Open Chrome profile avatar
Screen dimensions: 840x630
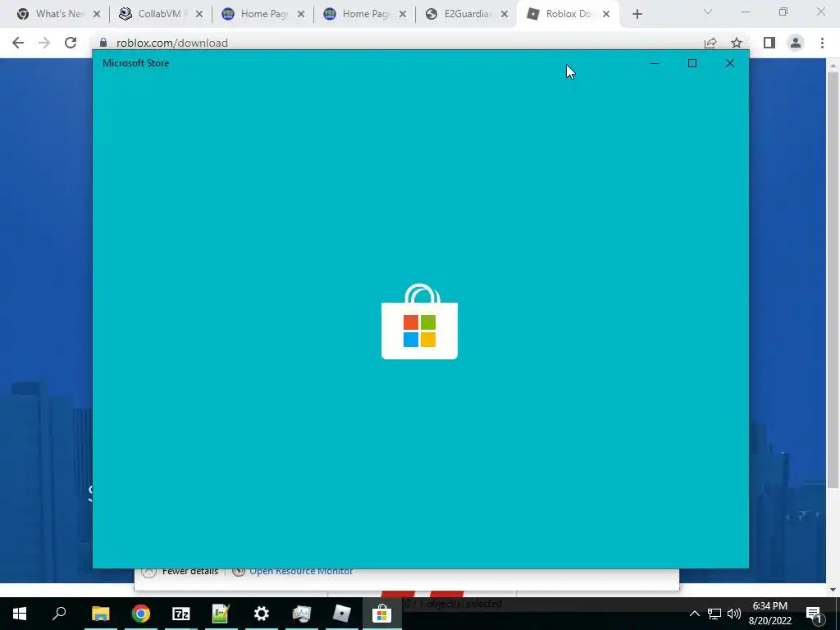pyautogui.click(x=796, y=43)
